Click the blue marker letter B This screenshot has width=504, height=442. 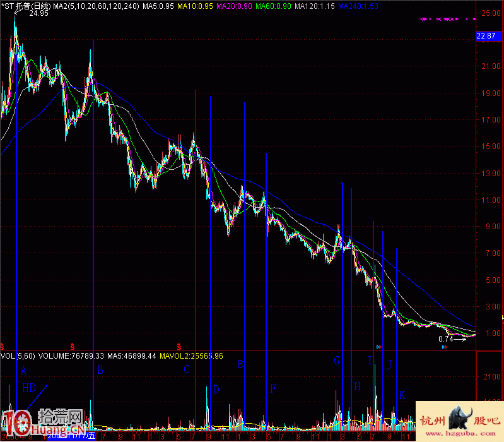point(100,371)
